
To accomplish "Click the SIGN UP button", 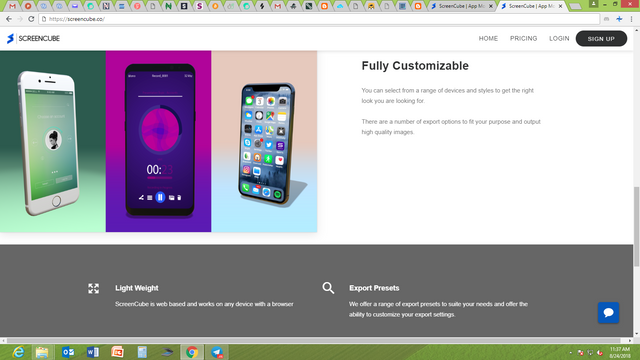I will (601, 38).
